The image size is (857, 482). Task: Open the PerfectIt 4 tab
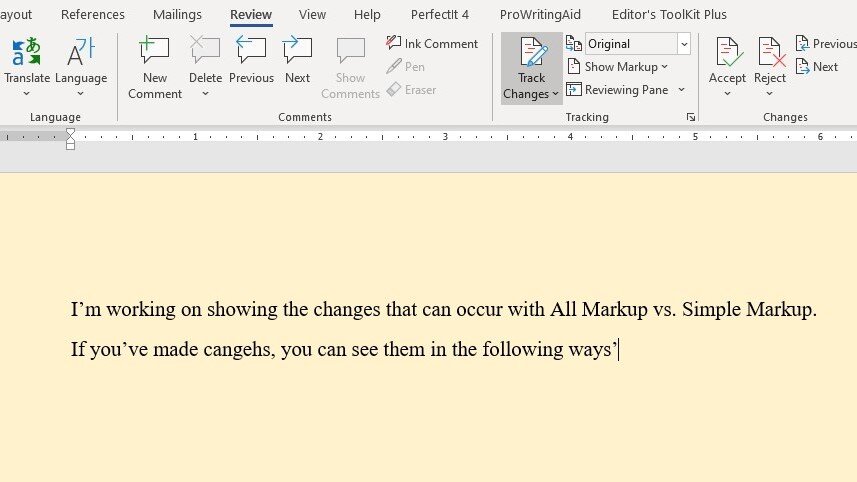tap(440, 15)
